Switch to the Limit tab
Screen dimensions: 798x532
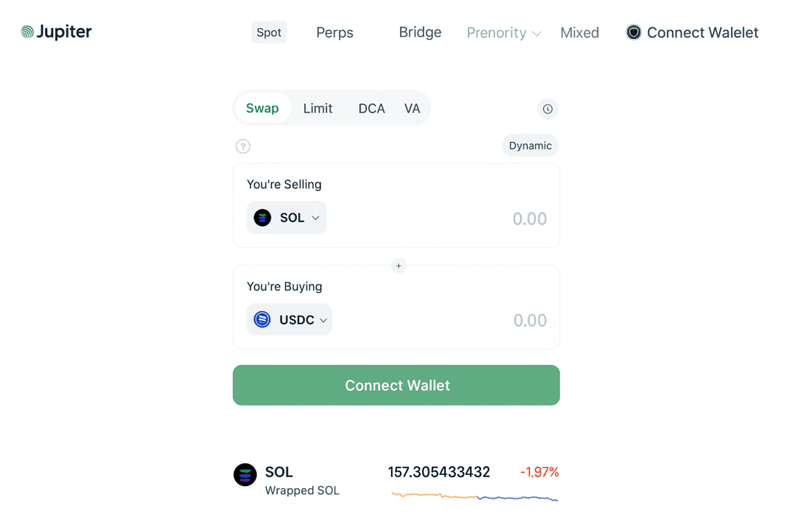pyautogui.click(x=317, y=109)
